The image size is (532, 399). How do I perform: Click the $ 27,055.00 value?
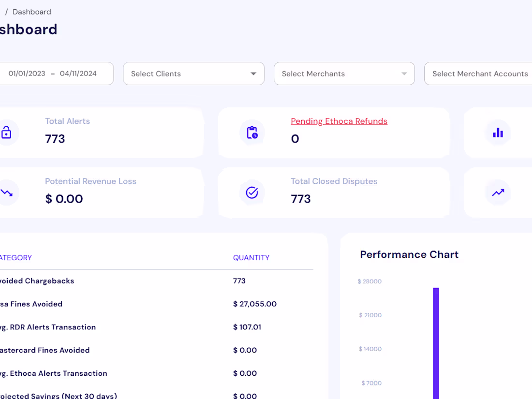[255, 304]
